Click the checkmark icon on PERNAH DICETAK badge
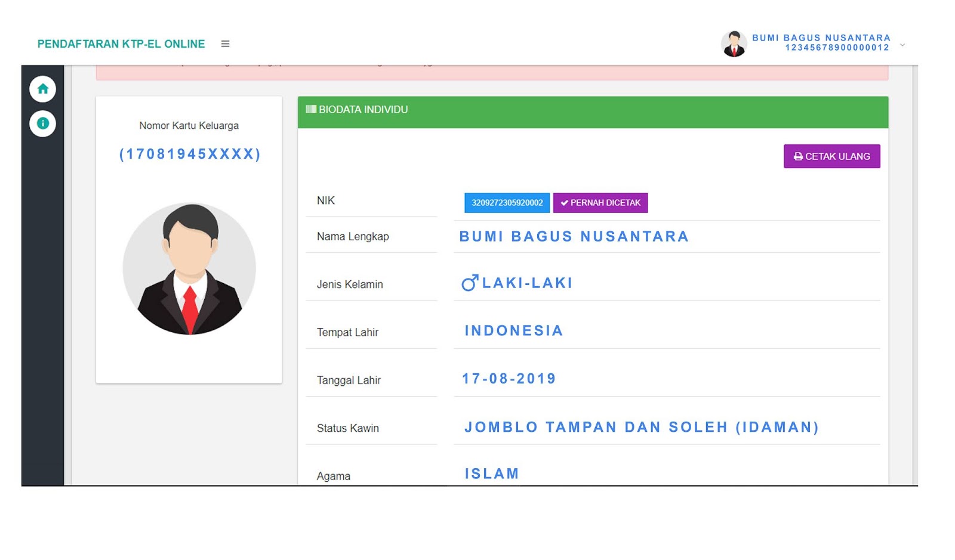The image size is (955, 560). click(563, 203)
